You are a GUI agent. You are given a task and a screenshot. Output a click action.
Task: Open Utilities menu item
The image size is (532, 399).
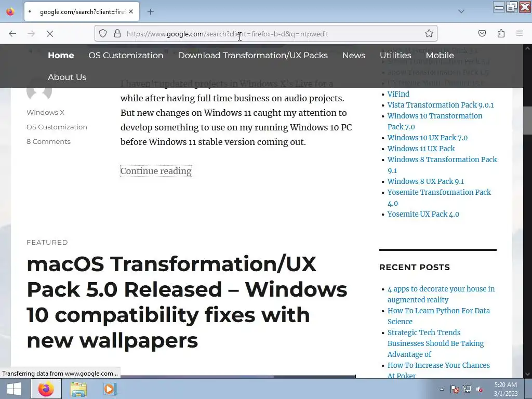(395, 55)
